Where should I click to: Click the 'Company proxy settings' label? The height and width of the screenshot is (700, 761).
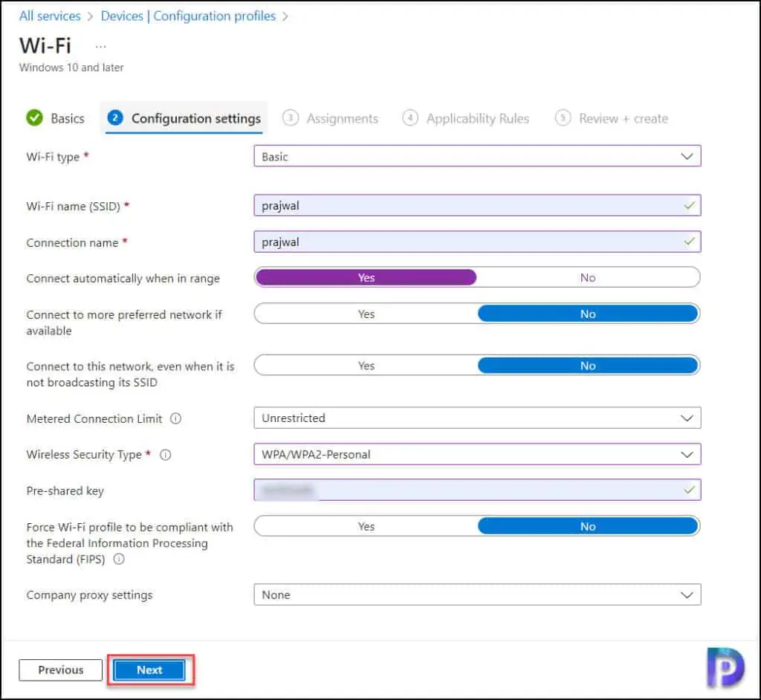(x=89, y=595)
